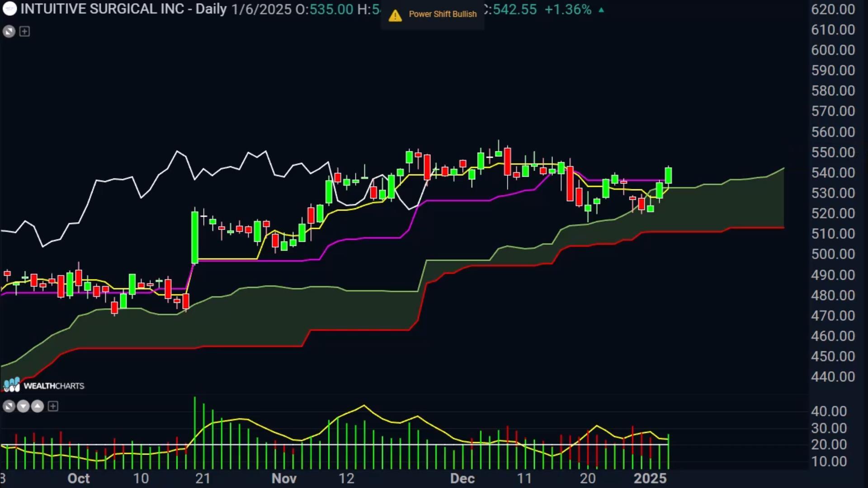Click the INTUITIVE SURGICAL INC - Daily title
This screenshot has height=488, width=868.
point(123,9)
